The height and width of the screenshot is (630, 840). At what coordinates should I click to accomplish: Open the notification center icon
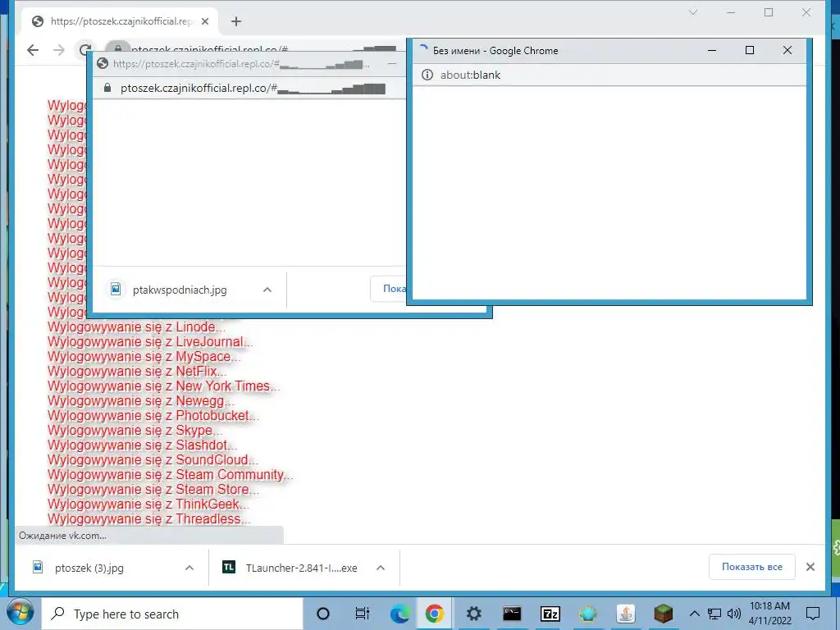pyautogui.click(x=813, y=614)
